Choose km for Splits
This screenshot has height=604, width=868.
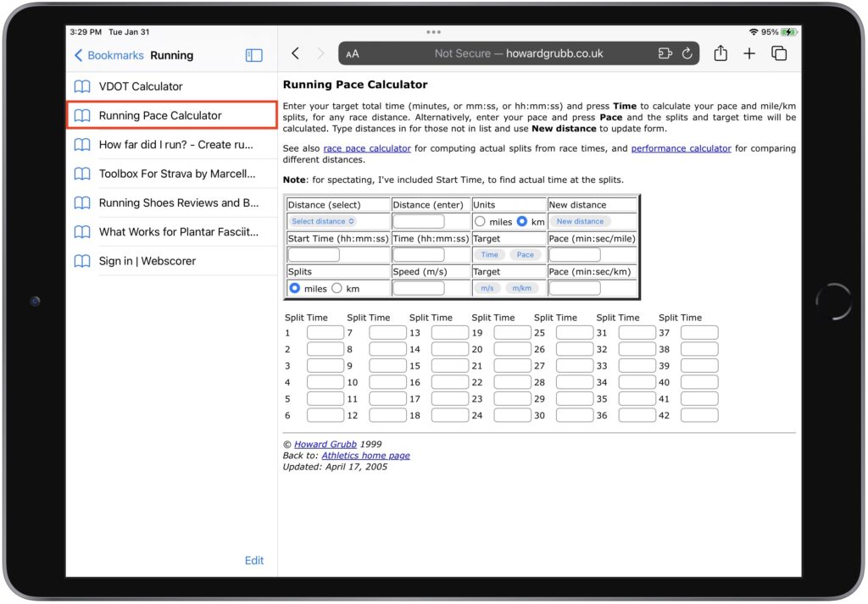[337, 288]
